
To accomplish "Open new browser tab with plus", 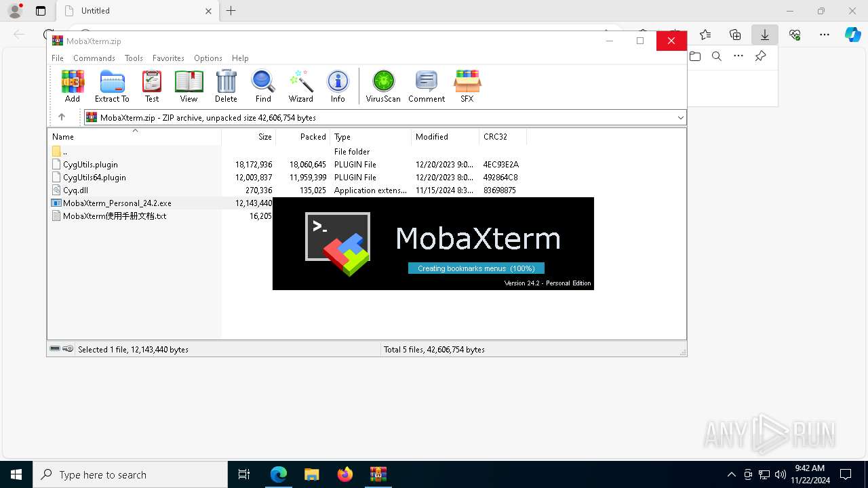I will pyautogui.click(x=231, y=11).
